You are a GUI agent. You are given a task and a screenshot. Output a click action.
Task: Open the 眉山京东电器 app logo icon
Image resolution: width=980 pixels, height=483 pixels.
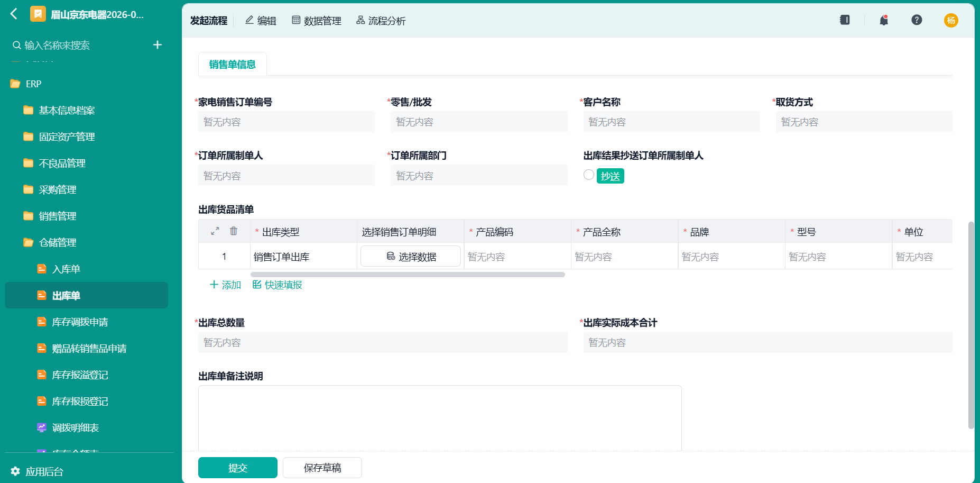(x=38, y=14)
